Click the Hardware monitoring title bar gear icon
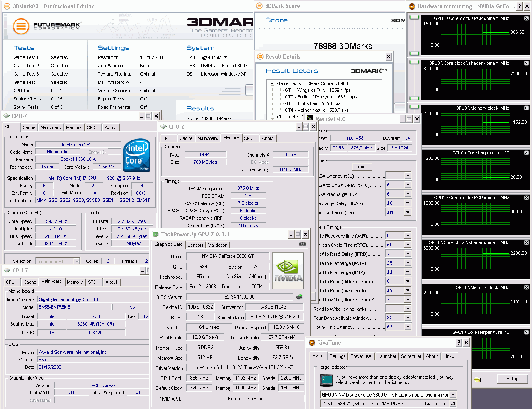Image resolution: width=532 pixels, height=409 pixels. [412, 6]
